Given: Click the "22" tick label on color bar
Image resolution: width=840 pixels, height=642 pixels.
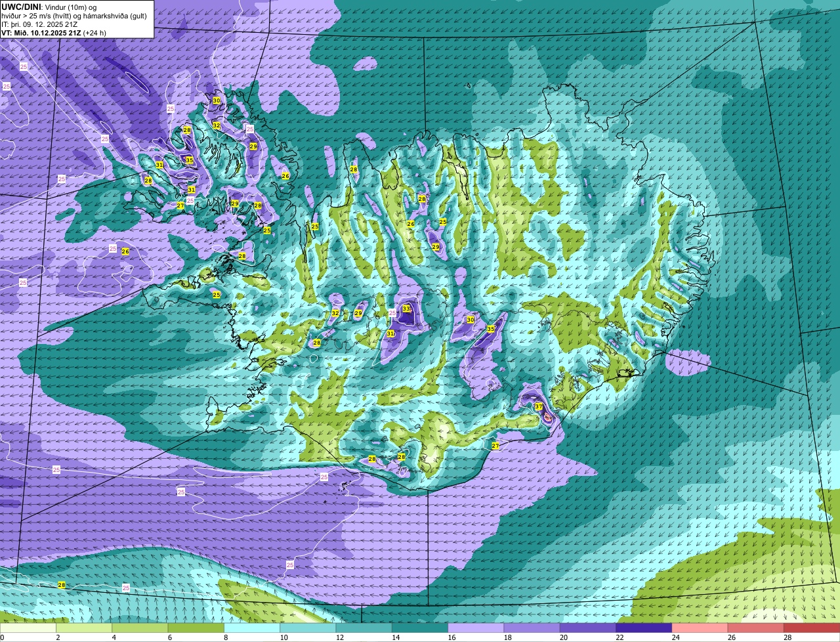Looking at the screenshot, I should tap(619, 637).
